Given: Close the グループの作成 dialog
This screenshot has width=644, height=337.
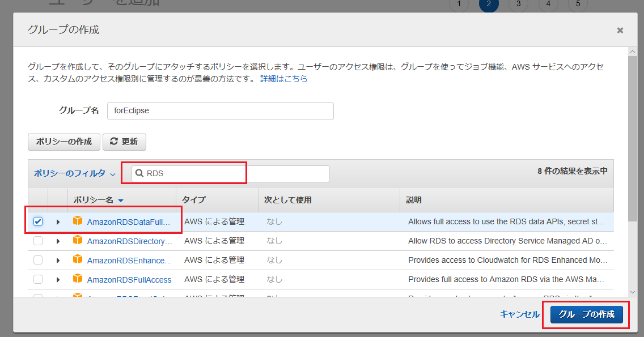Looking at the screenshot, I should pyautogui.click(x=620, y=31).
